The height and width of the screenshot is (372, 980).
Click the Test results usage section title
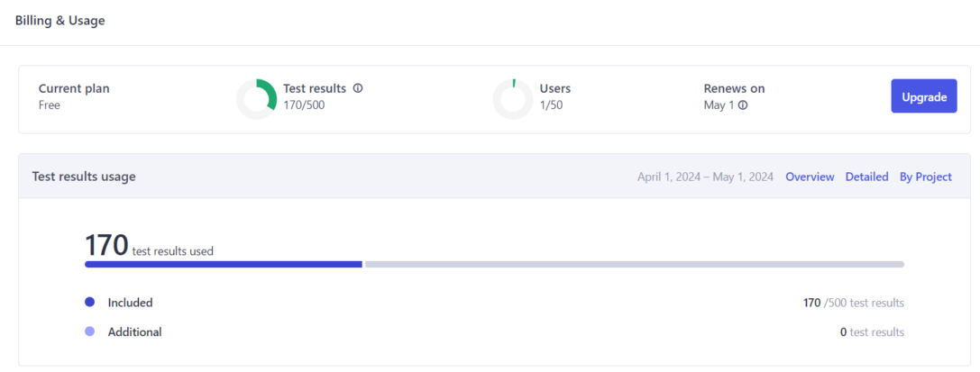click(84, 177)
